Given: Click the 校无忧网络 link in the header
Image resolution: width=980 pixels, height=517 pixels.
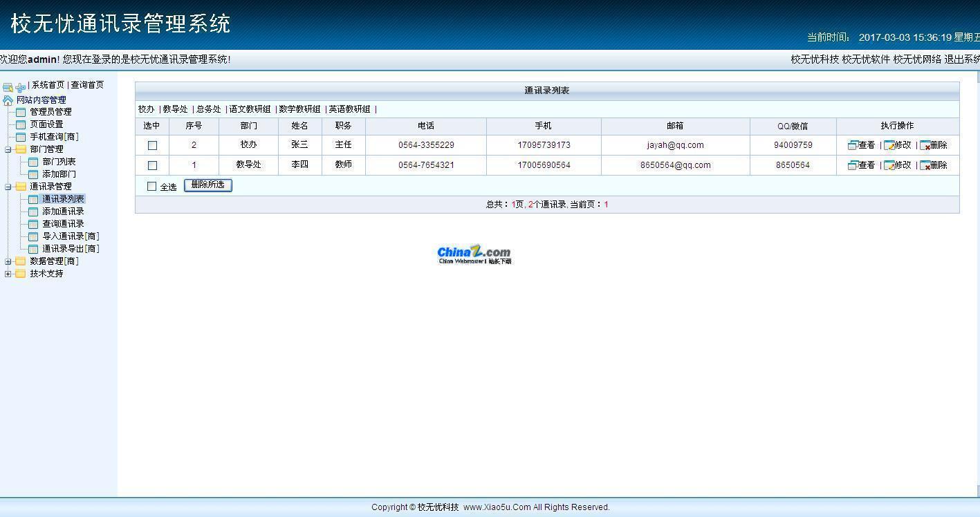Looking at the screenshot, I should [x=917, y=59].
